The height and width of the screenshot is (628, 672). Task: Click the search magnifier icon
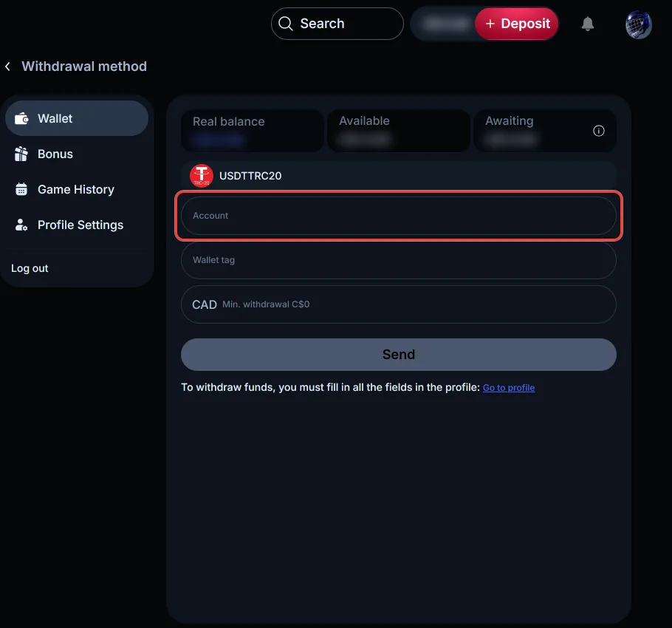(286, 24)
